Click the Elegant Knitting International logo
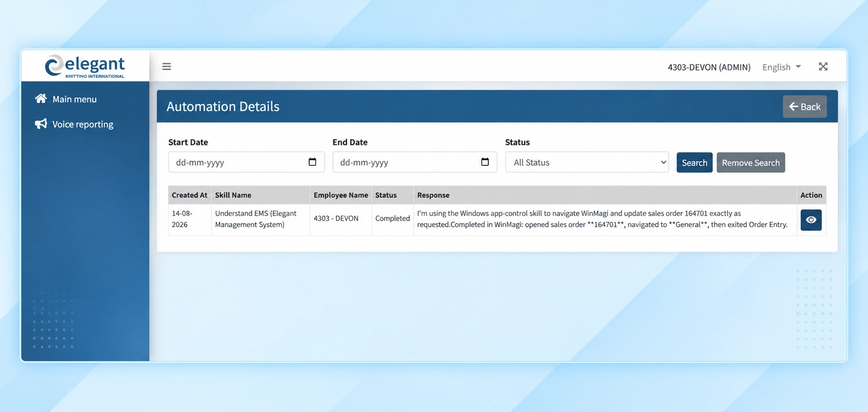This screenshot has width=868, height=412. coord(85,66)
